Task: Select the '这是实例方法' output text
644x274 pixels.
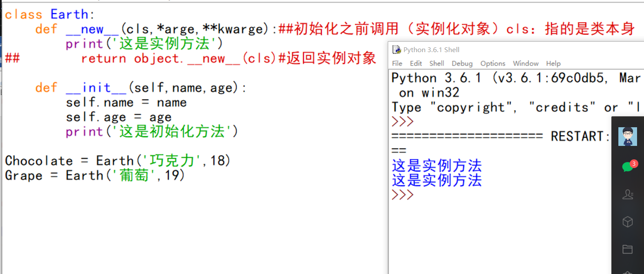Action: pos(436,165)
